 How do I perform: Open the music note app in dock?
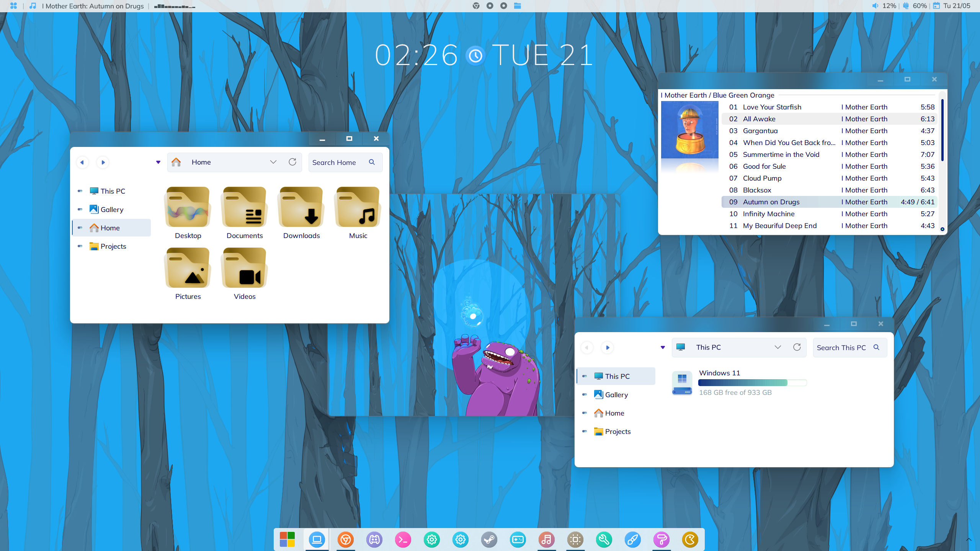click(x=546, y=540)
